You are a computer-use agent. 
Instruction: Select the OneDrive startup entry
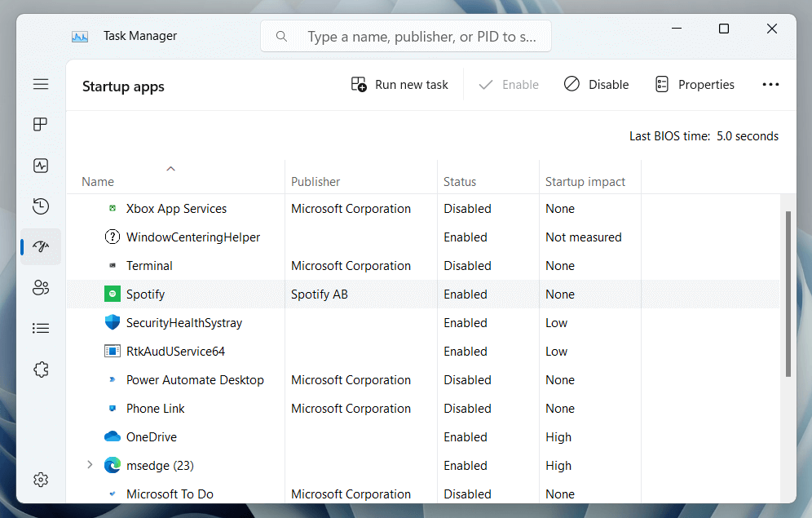pos(152,437)
